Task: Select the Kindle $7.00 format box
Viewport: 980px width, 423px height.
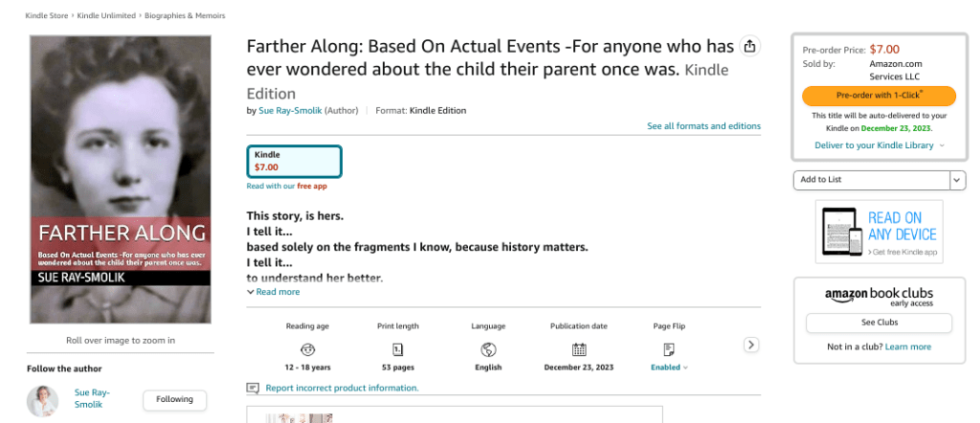Action: (x=294, y=161)
